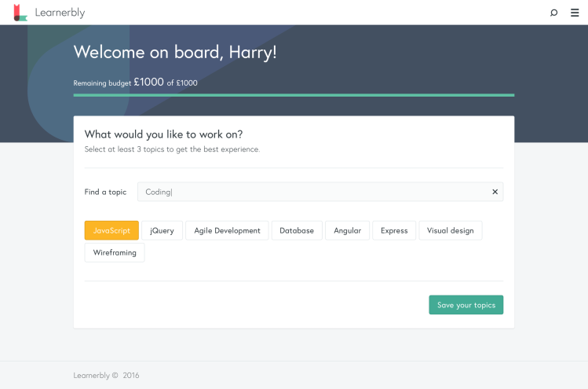Click the Learnerbly © 2016 footer text
Viewport: 588px width, 389px height.
point(106,376)
